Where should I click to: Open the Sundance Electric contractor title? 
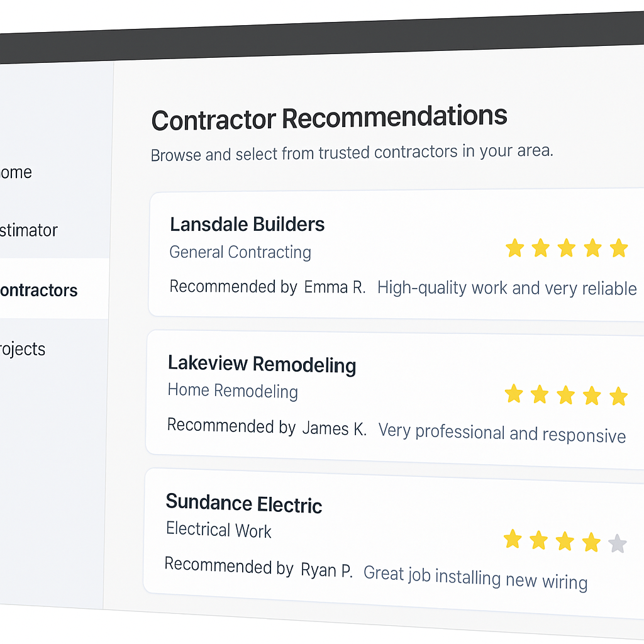click(x=243, y=504)
